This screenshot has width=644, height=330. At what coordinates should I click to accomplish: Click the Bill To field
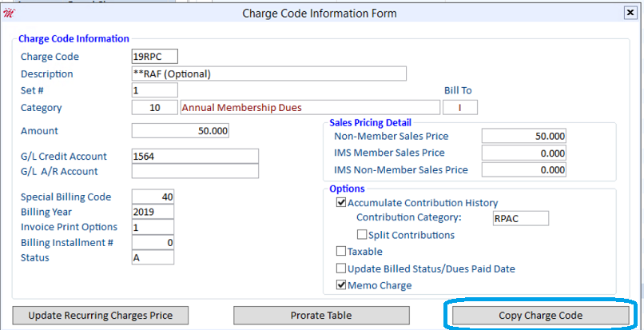(x=460, y=108)
